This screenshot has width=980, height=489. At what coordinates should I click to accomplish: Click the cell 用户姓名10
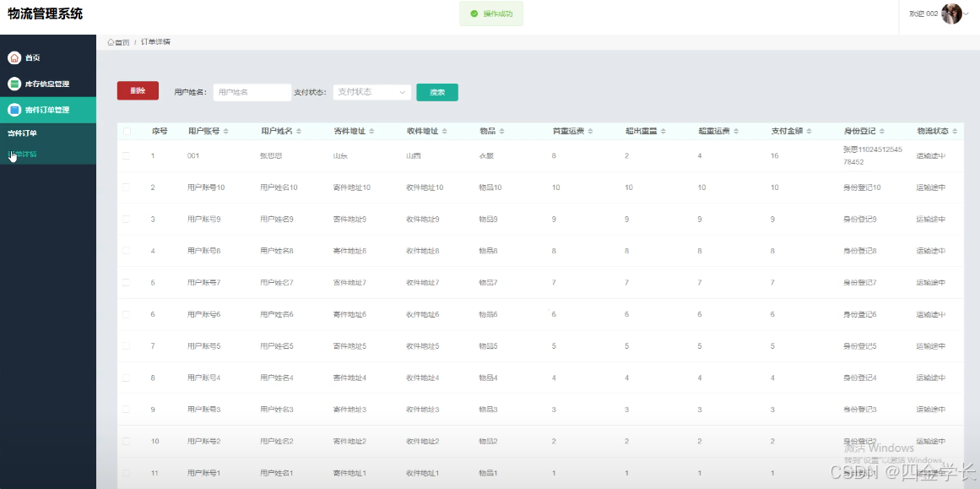click(279, 187)
